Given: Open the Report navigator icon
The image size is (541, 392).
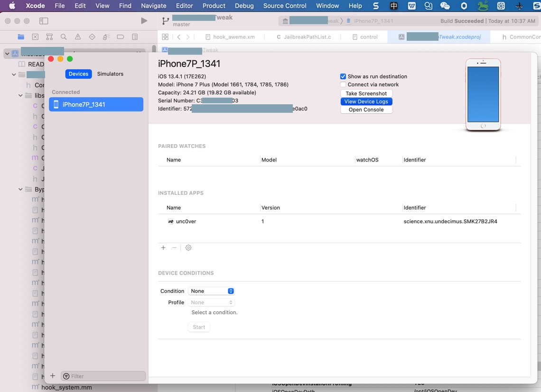Looking at the screenshot, I should coord(135,37).
